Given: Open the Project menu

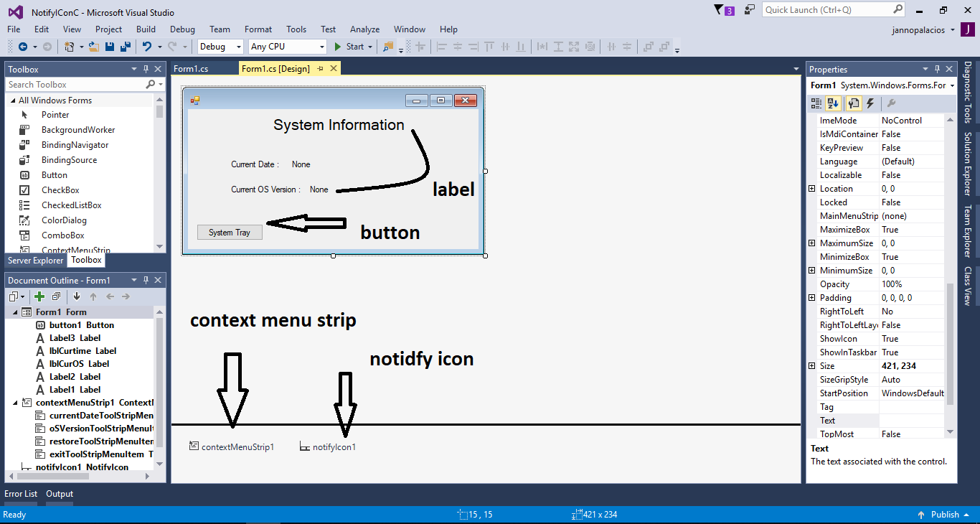Looking at the screenshot, I should coord(108,29).
